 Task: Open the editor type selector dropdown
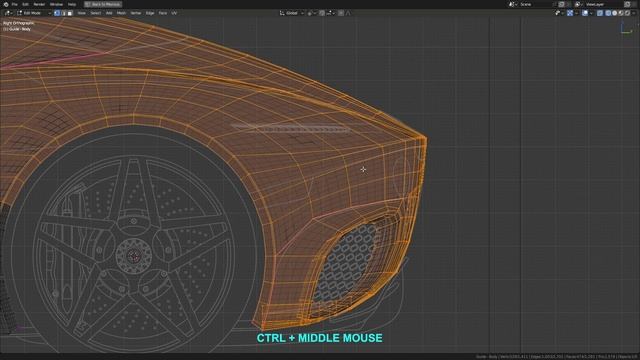click(8, 13)
